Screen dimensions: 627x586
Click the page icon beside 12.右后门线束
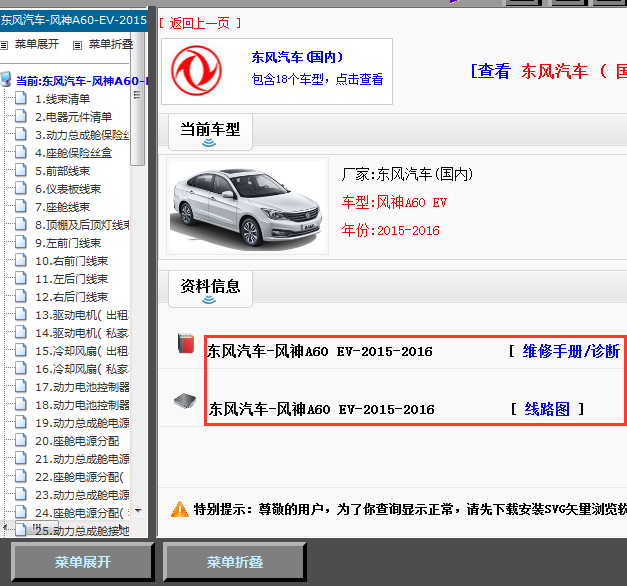point(21,296)
